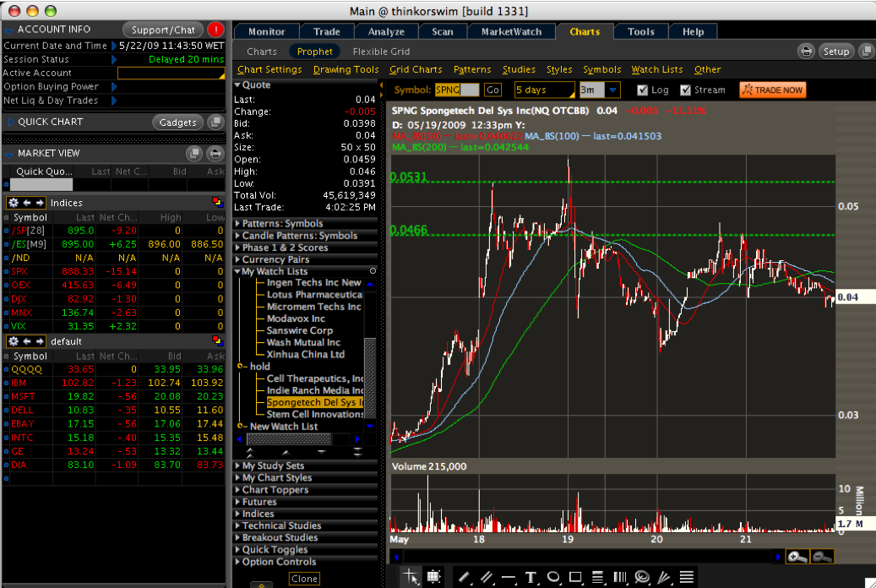Click the Gadgets button

click(177, 122)
